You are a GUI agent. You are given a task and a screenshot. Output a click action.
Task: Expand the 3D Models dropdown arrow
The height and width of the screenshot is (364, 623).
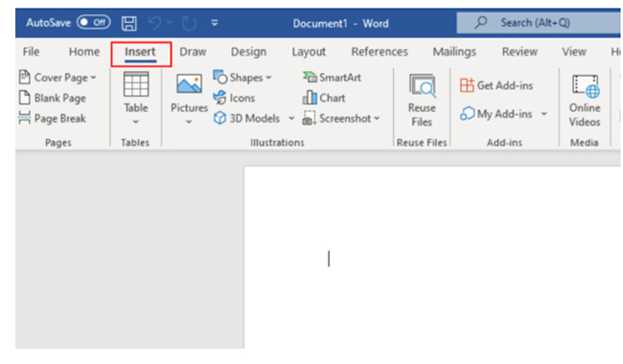tap(291, 118)
